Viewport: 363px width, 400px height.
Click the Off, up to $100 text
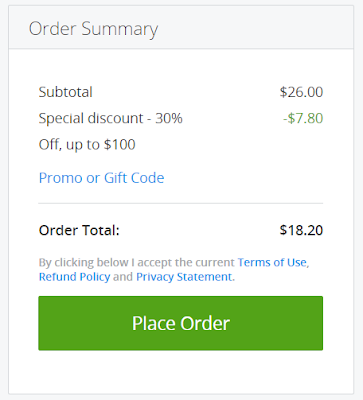pos(87,145)
